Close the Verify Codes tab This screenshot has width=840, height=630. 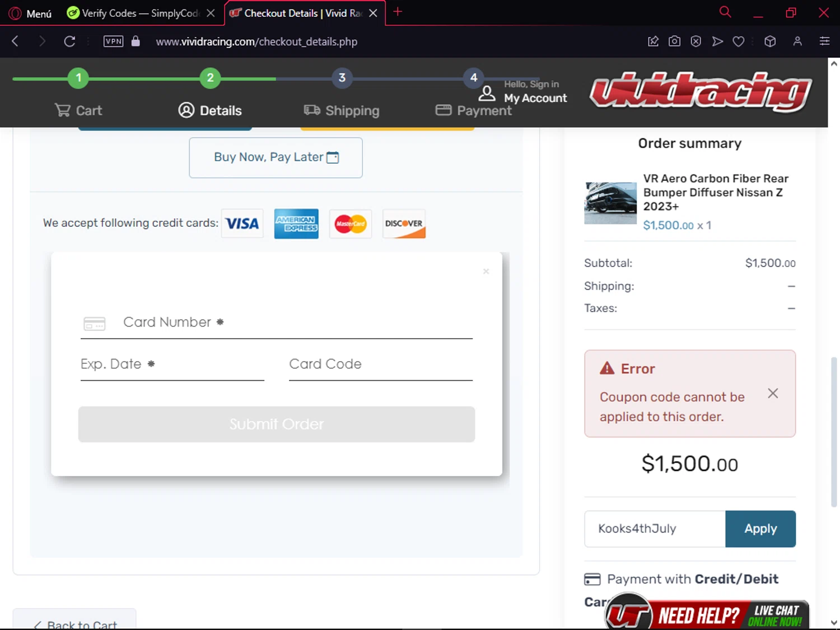pyautogui.click(x=211, y=13)
